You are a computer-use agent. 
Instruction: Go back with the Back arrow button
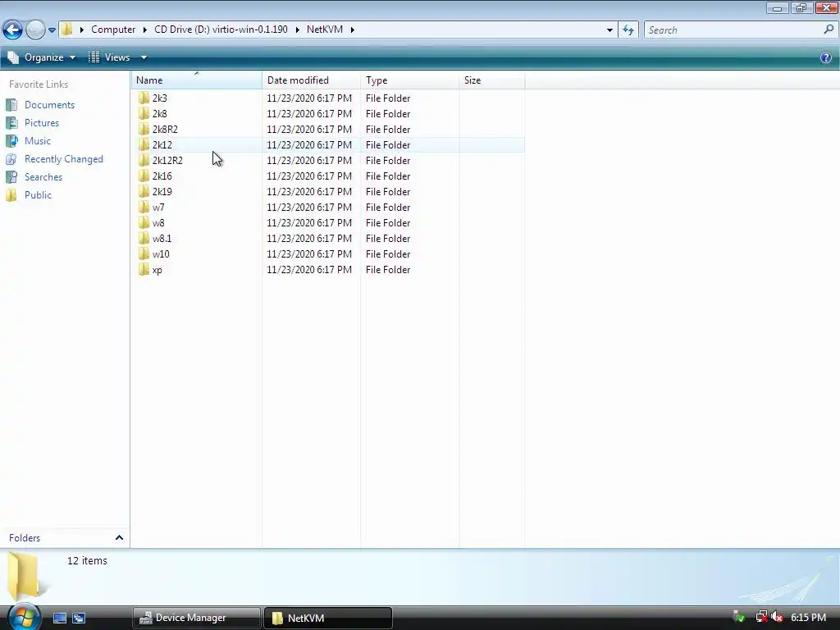click(x=13, y=30)
